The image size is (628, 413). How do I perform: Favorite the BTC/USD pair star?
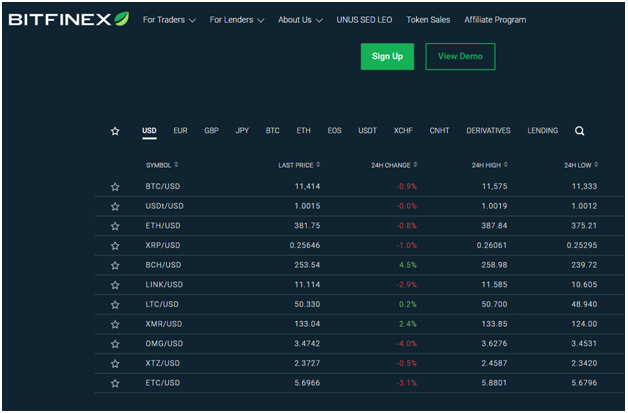[115, 187]
